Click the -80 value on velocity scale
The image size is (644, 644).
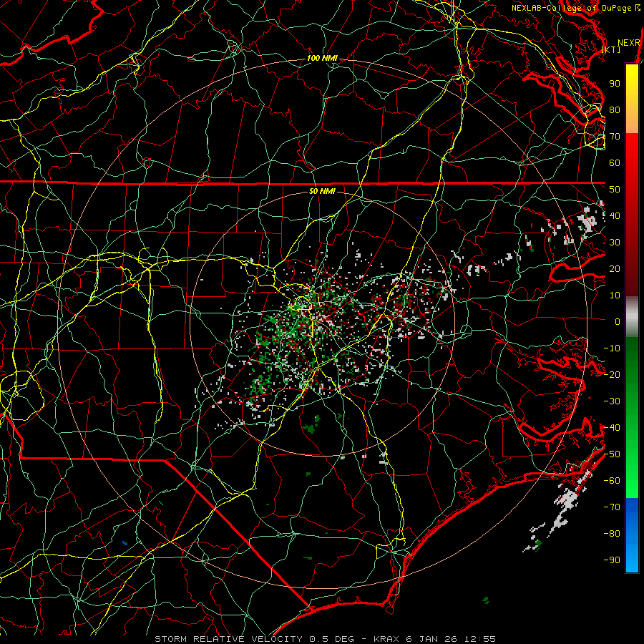click(612, 534)
